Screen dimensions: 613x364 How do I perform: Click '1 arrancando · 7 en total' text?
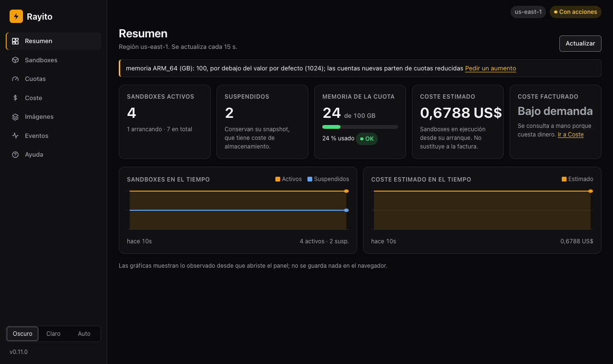pos(159,129)
